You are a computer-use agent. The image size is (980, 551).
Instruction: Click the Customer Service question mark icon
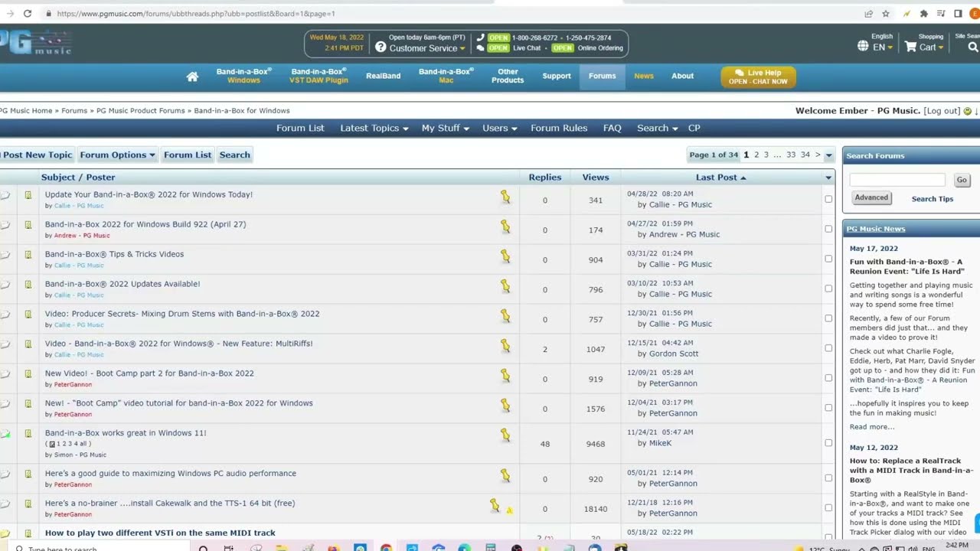[x=381, y=47]
